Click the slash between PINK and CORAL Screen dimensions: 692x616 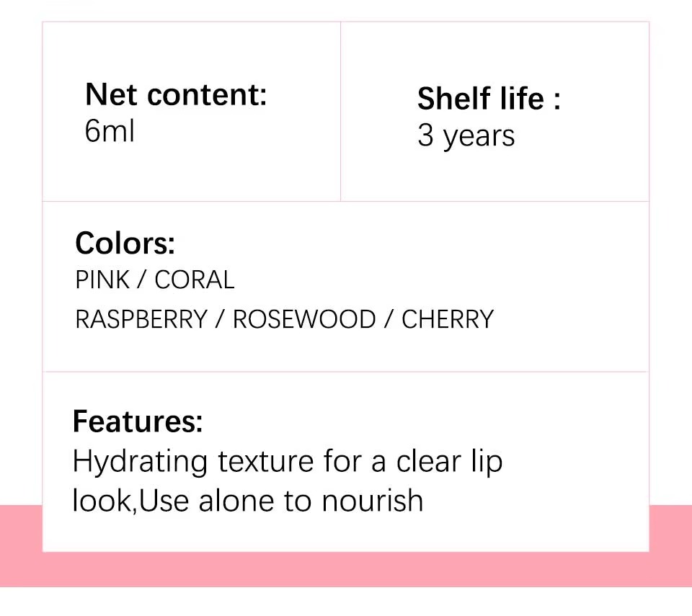click(x=142, y=280)
